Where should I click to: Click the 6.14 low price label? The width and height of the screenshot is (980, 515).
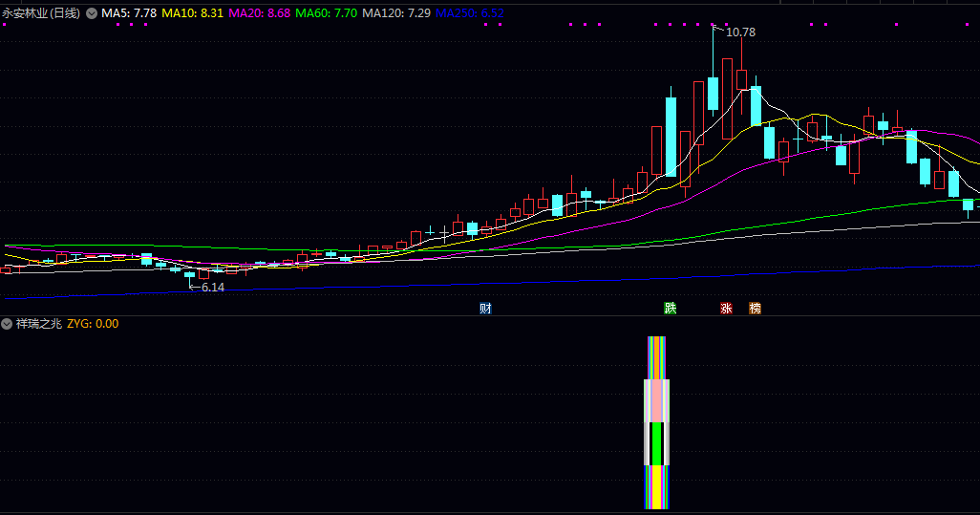point(210,287)
